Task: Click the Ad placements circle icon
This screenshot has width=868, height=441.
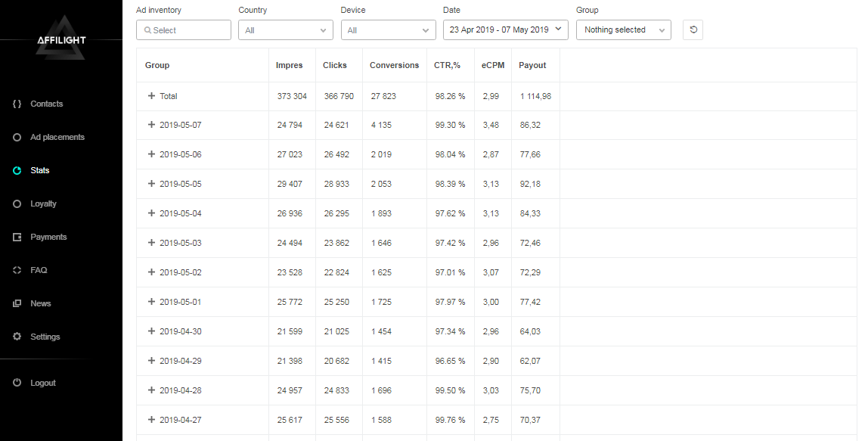Action: (17, 137)
